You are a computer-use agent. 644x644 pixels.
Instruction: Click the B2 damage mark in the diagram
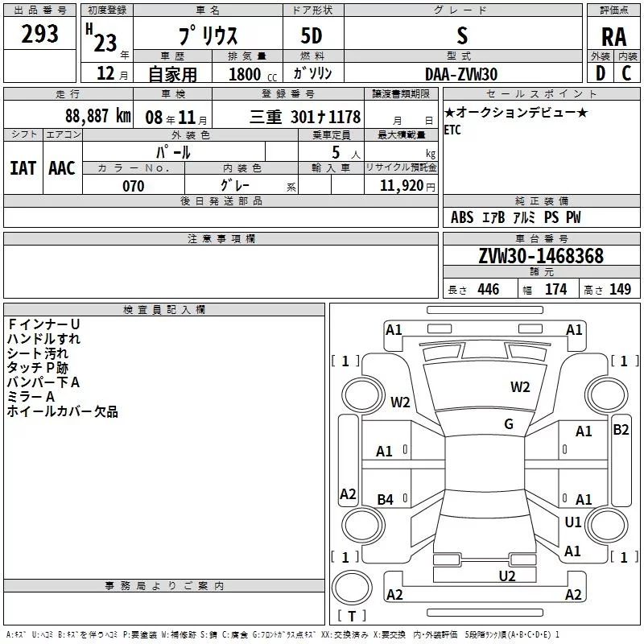(621, 430)
